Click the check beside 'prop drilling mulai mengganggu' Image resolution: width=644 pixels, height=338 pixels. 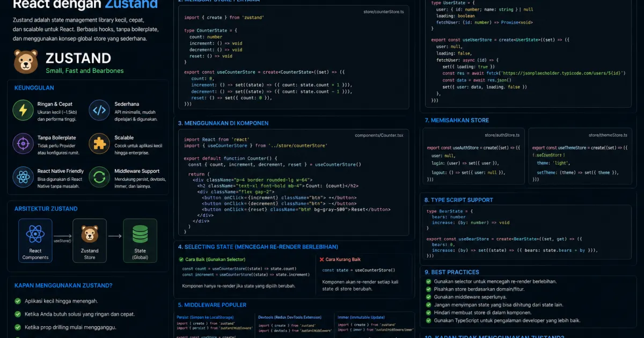click(x=18, y=327)
